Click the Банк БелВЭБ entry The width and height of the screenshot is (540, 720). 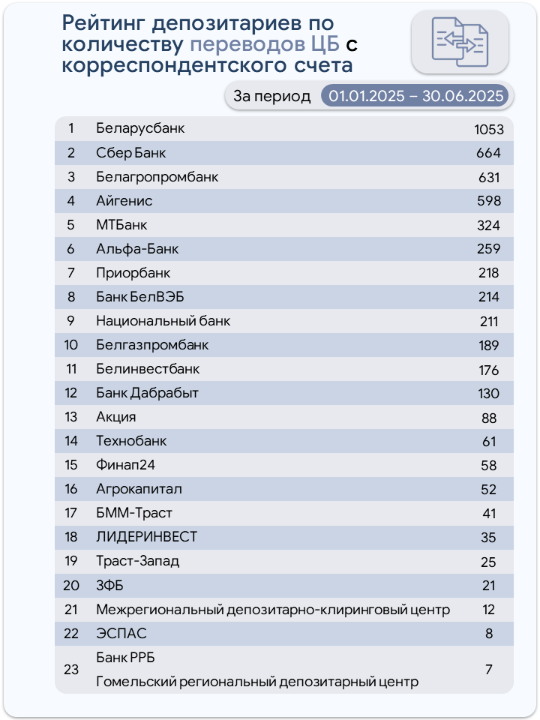click(140, 297)
